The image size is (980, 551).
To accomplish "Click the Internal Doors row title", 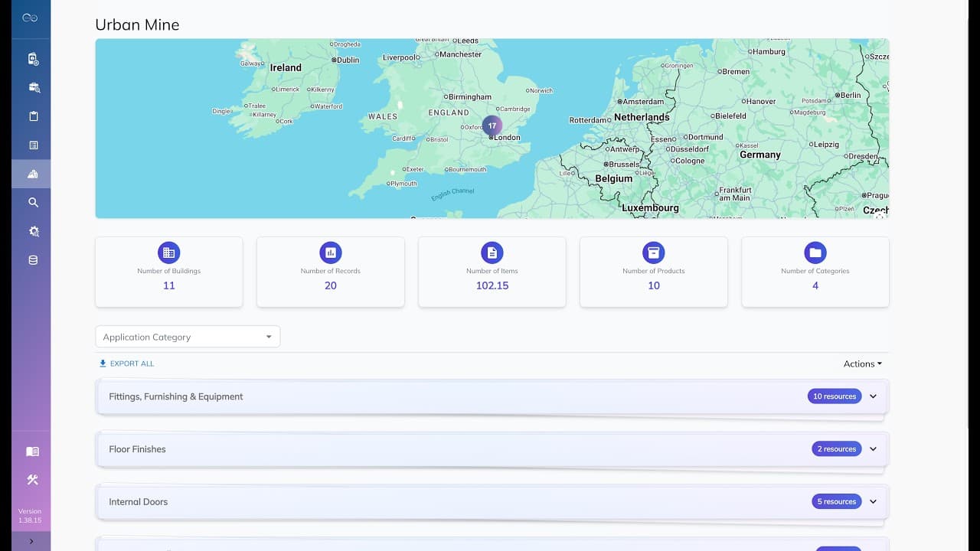I will tap(139, 502).
